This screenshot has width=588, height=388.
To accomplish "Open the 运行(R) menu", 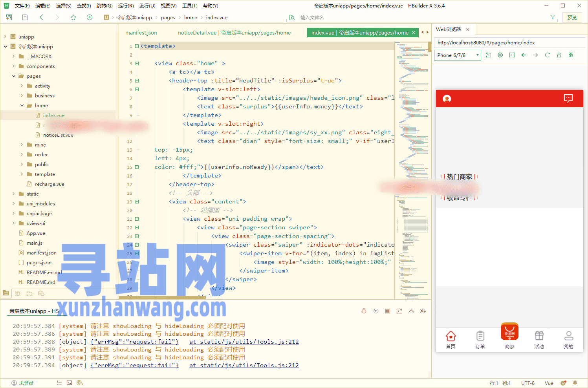I will pyautogui.click(x=126, y=6).
